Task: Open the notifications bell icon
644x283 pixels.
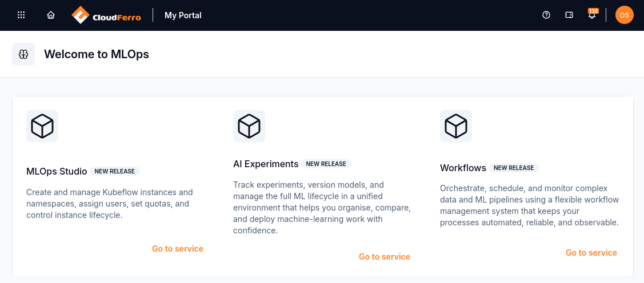Action: click(592, 15)
